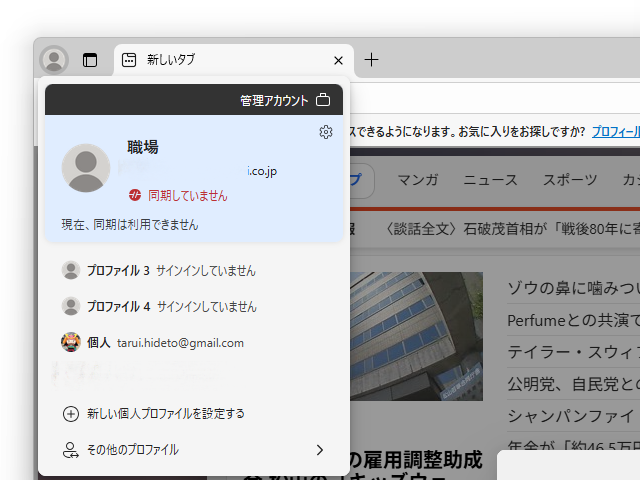Screen dimensions: 640x480
Task: Open the ニュース tab on the news page
Action: (x=490, y=180)
